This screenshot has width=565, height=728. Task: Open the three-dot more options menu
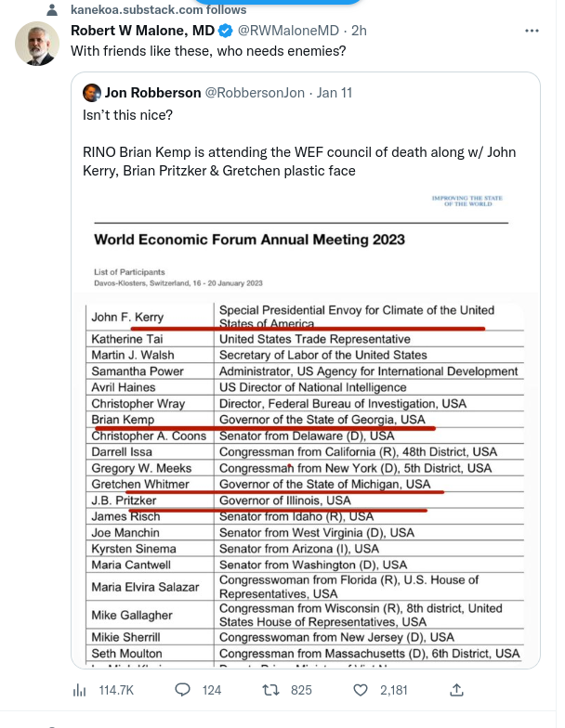point(532,31)
